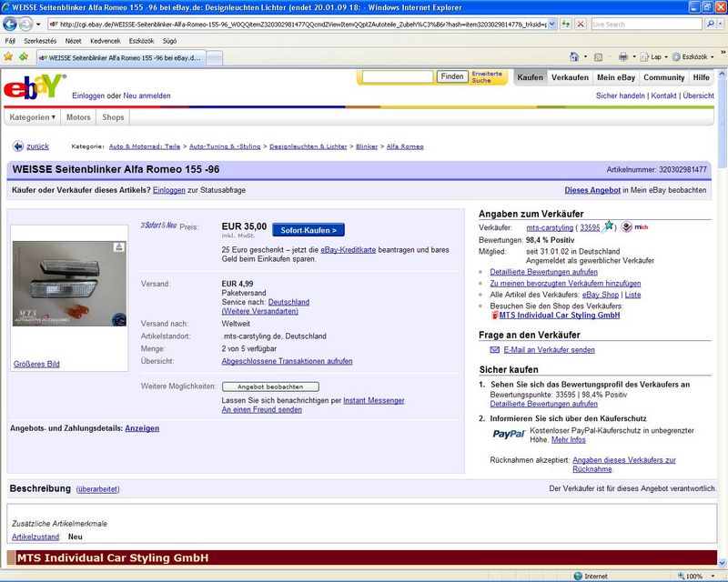Click the Add to Favorites star-plus icon
728x582 pixels.
(24, 57)
